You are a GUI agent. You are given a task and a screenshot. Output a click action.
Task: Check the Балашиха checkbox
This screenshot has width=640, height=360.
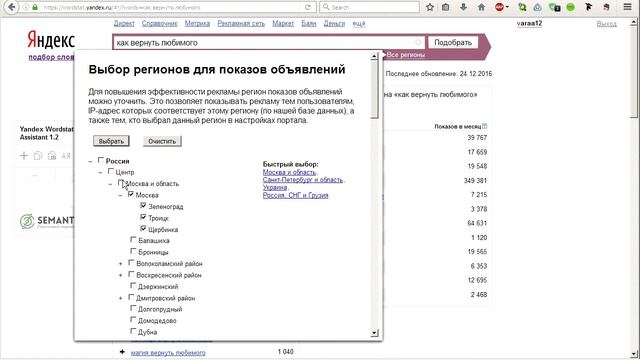tap(133, 240)
